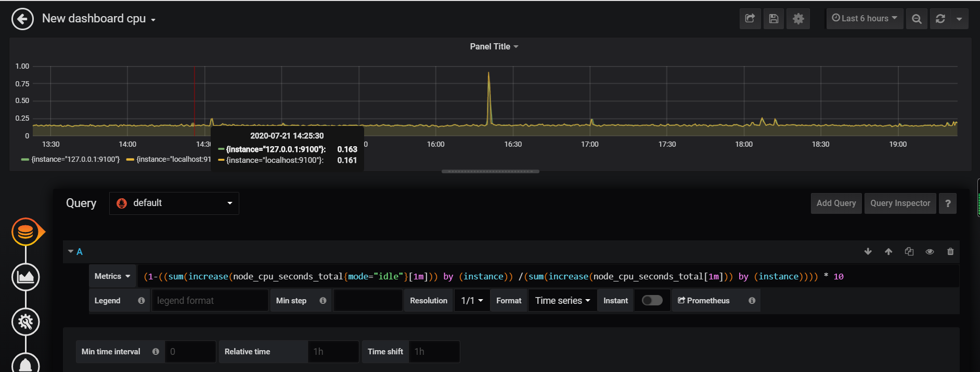Click the 16:00 time axis label
This screenshot has height=372, width=980.
(436, 144)
